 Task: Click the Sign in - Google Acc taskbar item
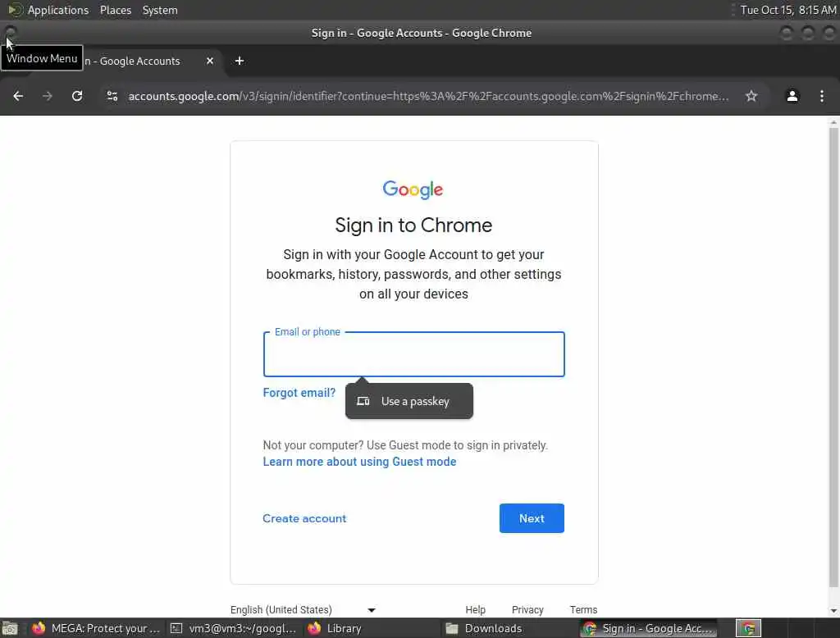tap(649, 628)
